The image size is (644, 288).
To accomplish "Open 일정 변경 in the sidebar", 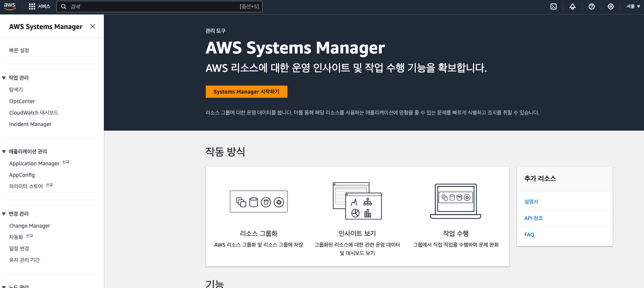I will pos(19,249).
